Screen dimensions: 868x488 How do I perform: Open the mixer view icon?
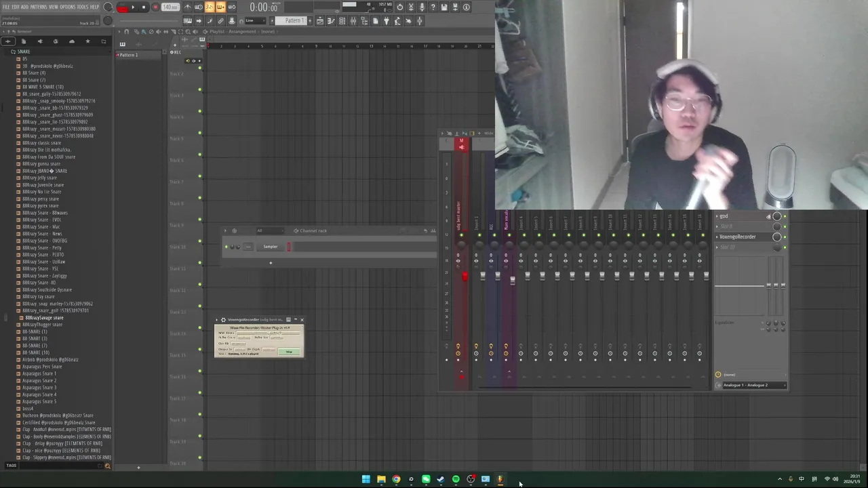(353, 21)
